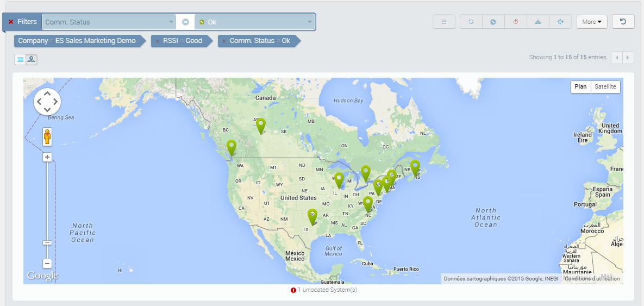Click the download to tray icon
This screenshot has width=644, height=306.
click(537, 22)
